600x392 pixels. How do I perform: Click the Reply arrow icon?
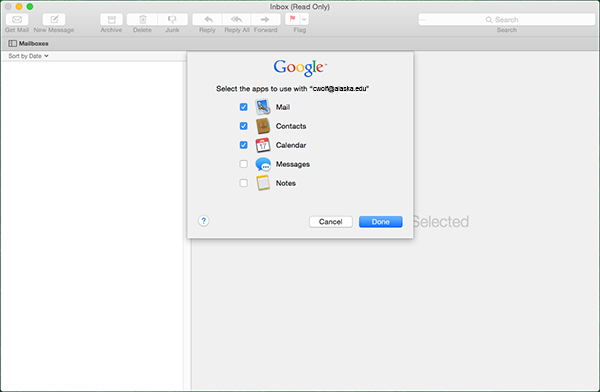[208, 19]
